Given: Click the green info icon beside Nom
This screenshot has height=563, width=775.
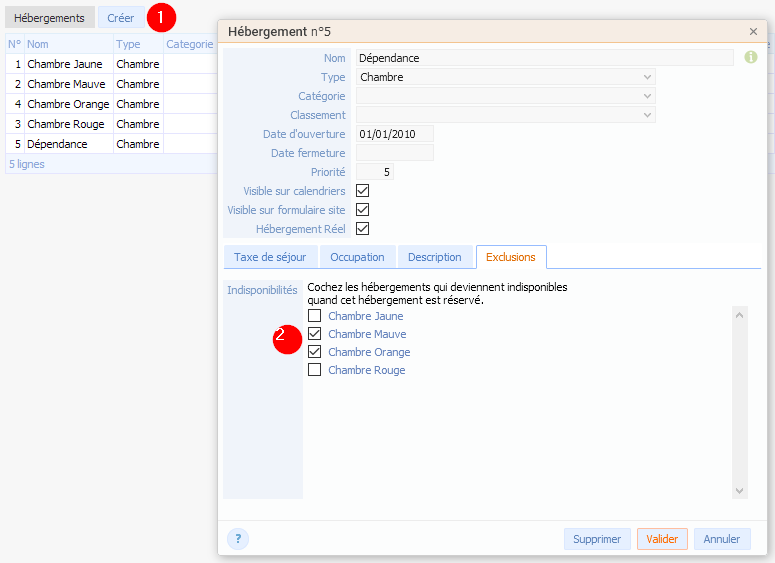Looking at the screenshot, I should (751, 58).
